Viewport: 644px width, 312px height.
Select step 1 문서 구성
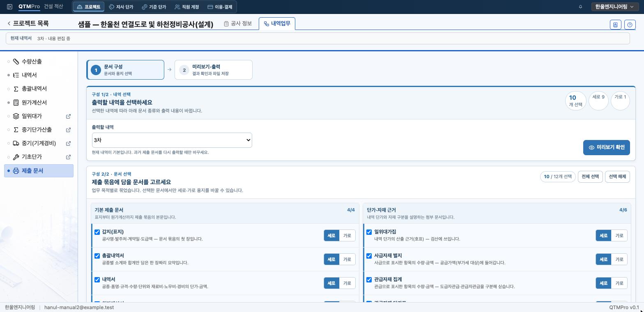pyautogui.click(x=125, y=70)
